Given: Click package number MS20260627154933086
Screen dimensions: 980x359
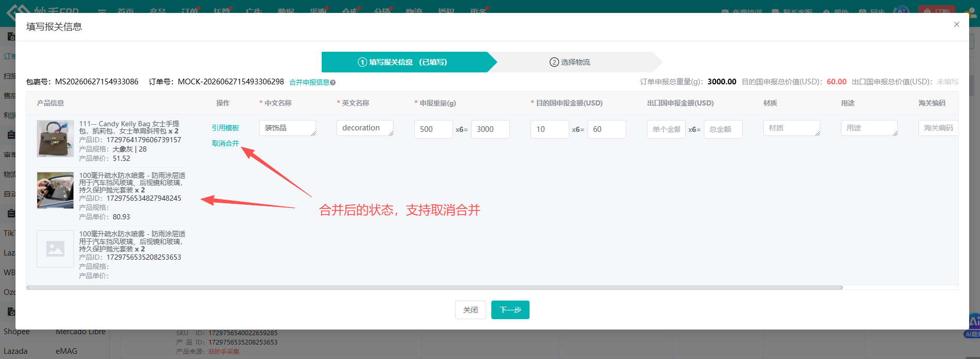Looking at the screenshot, I should [x=97, y=82].
